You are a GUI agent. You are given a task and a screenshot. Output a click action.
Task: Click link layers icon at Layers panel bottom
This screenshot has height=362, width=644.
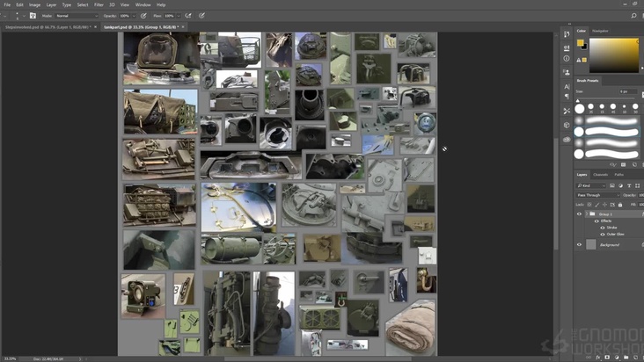pos(589,358)
